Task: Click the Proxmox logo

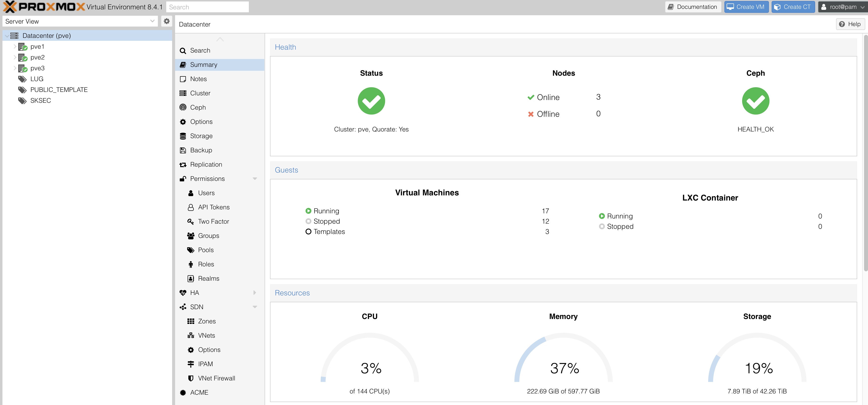Action: pyautogui.click(x=44, y=7)
